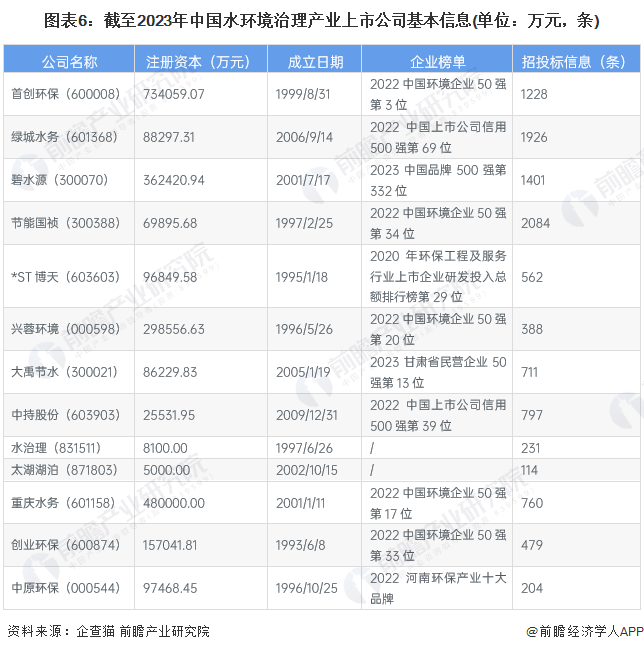Click the @前瞻经济学人APP credit

(585, 631)
